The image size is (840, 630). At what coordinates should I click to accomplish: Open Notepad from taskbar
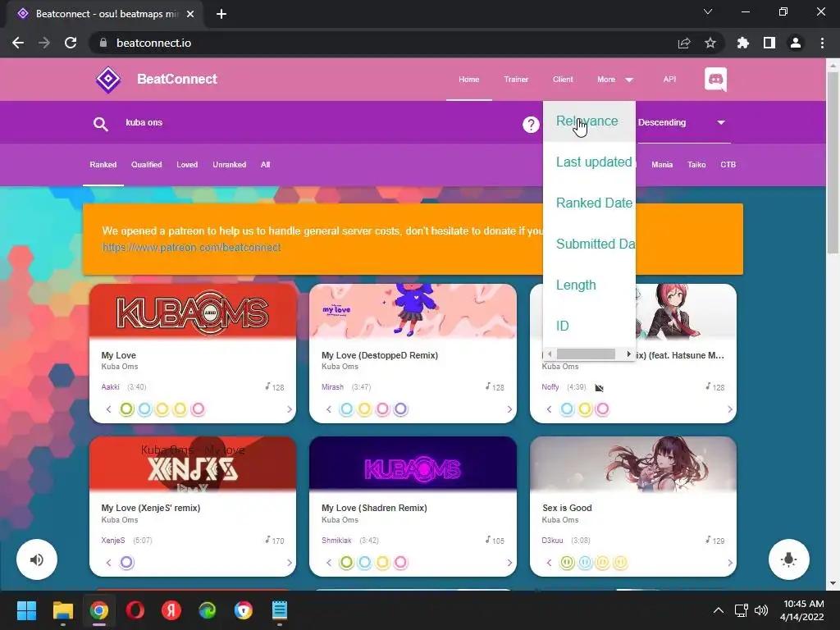point(280,610)
